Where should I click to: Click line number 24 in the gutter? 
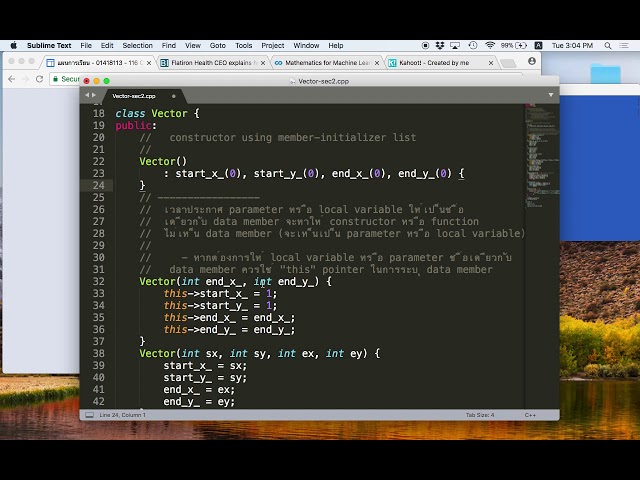[98, 185]
